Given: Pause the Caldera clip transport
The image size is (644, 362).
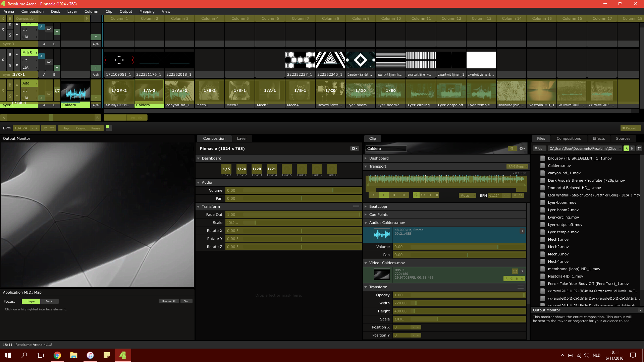Looking at the screenshot, I should coord(393,195).
